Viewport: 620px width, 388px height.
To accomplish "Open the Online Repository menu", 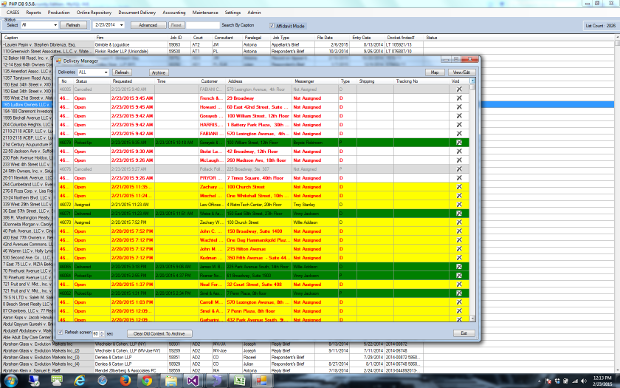I will coord(94,12).
